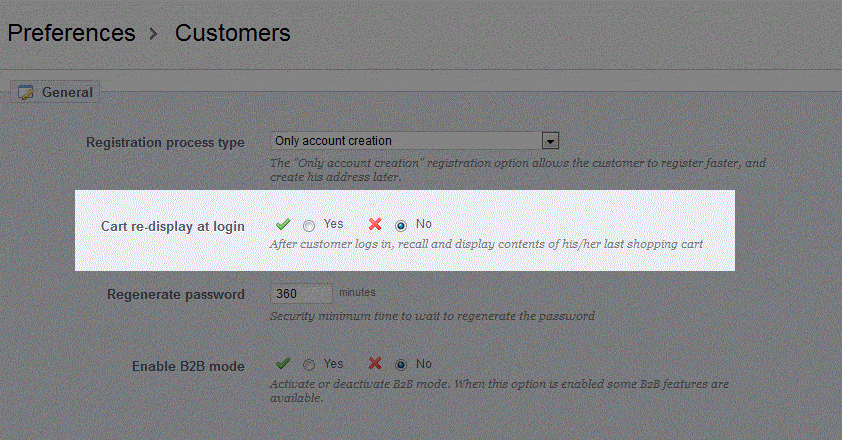Select Yes radio for Cart re-display at login
The height and width of the screenshot is (440, 842).
coord(309,226)
